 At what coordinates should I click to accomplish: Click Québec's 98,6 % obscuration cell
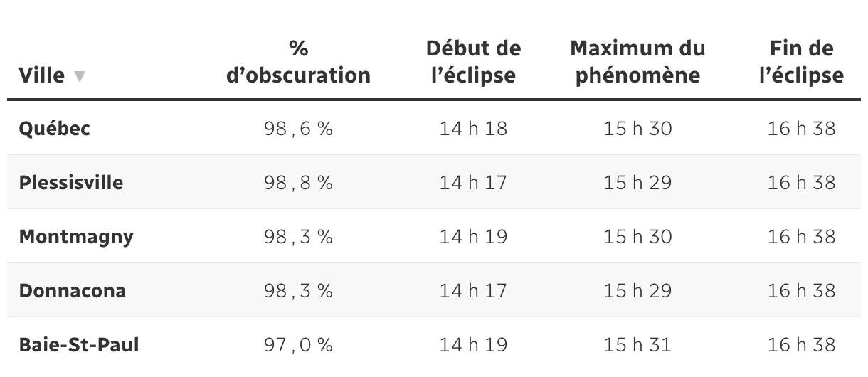click(x=298, y=129)
